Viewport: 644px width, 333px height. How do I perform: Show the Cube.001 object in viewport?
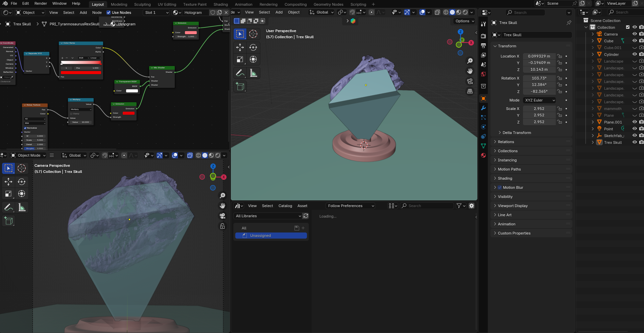[635, 48]
